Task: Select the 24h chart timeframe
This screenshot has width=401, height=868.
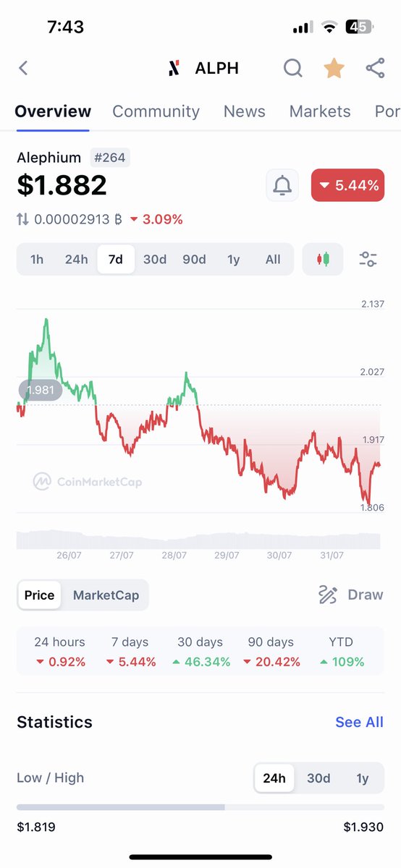Action: pos(76,259)
